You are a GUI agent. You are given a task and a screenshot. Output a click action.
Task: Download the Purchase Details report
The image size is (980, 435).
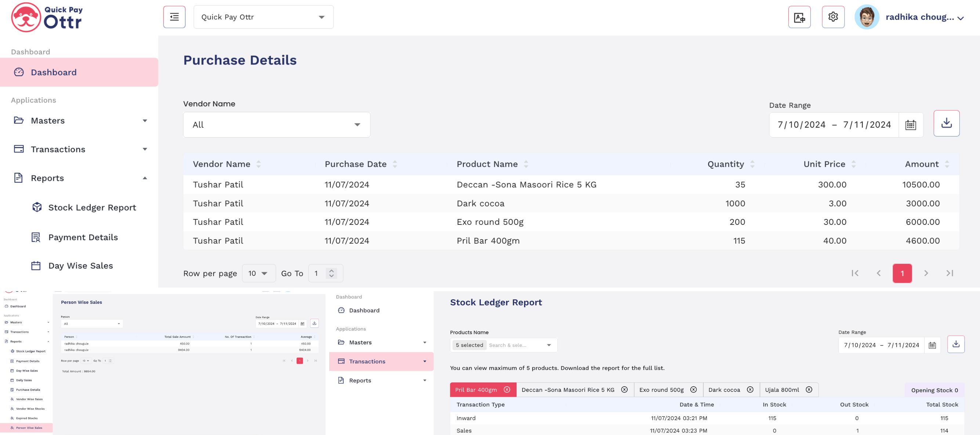[x=946, y=123]
